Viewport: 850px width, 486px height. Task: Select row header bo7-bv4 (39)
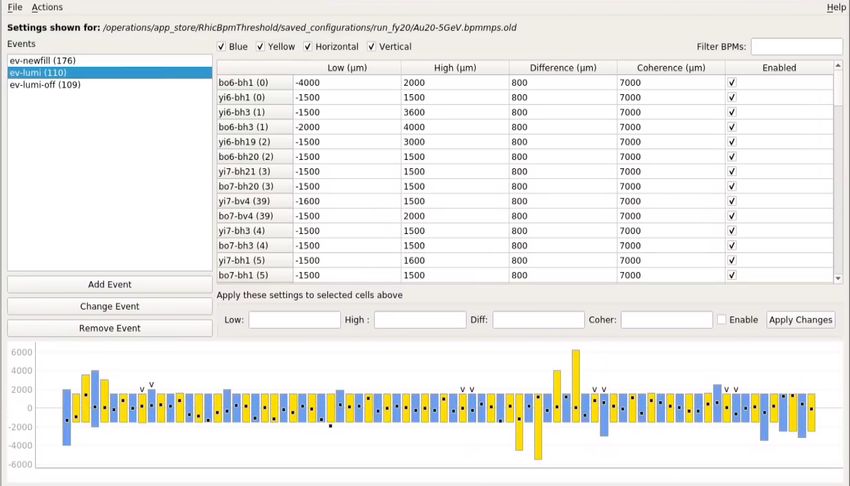click(255, 216)
